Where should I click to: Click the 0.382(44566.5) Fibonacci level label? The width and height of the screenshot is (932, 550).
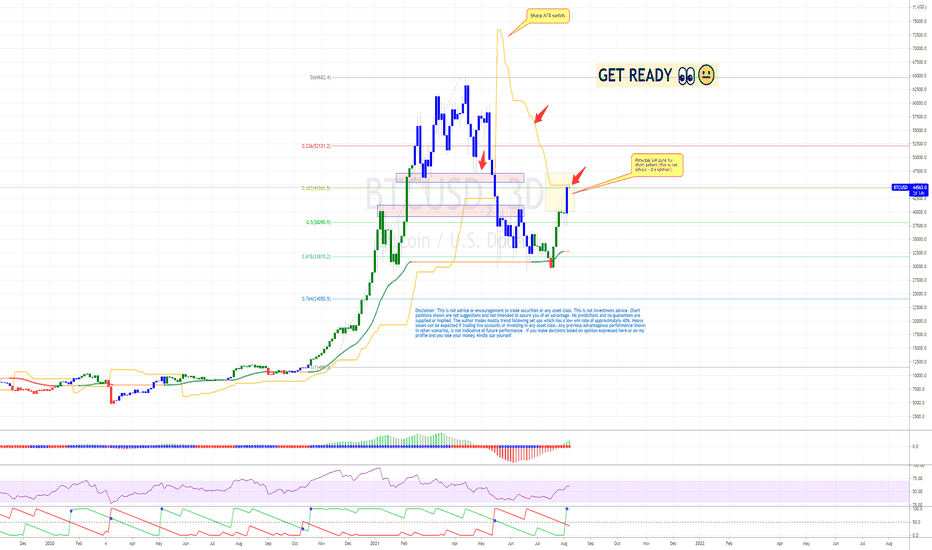pos(316,188)
